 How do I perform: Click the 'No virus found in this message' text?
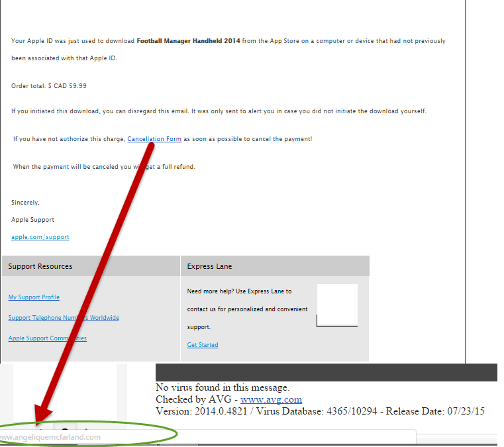222,387
